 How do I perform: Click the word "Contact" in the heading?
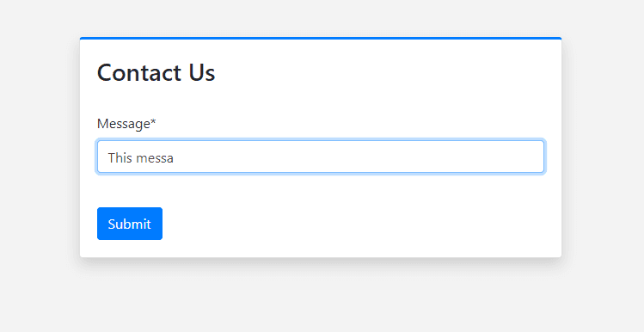[139, 73]
